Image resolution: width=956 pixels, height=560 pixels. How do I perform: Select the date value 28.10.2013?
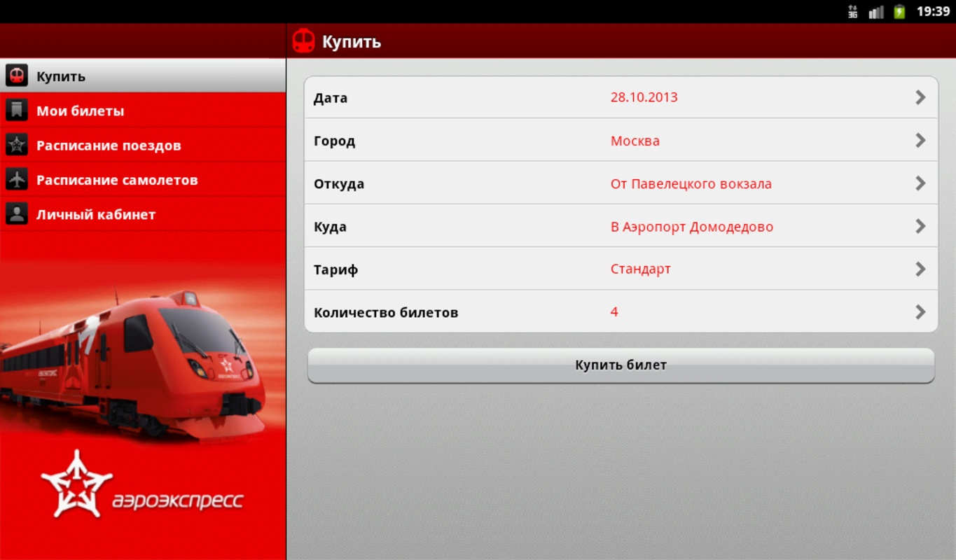tap(644, 97)
